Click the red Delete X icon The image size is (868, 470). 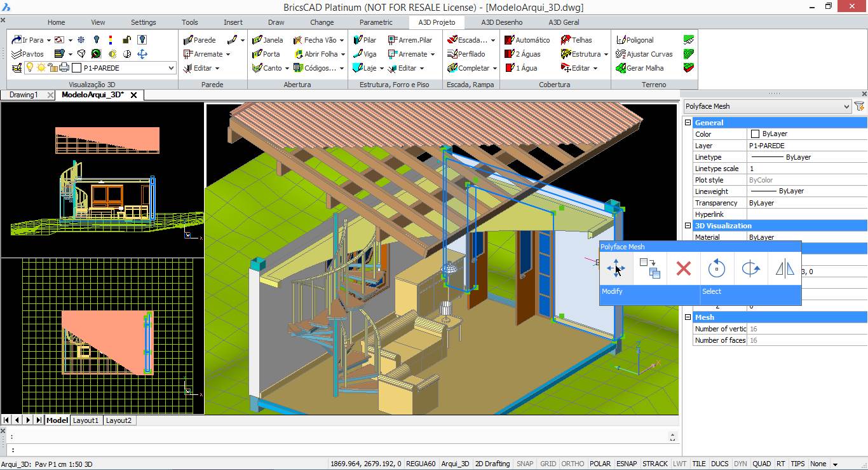click(683, 268)
